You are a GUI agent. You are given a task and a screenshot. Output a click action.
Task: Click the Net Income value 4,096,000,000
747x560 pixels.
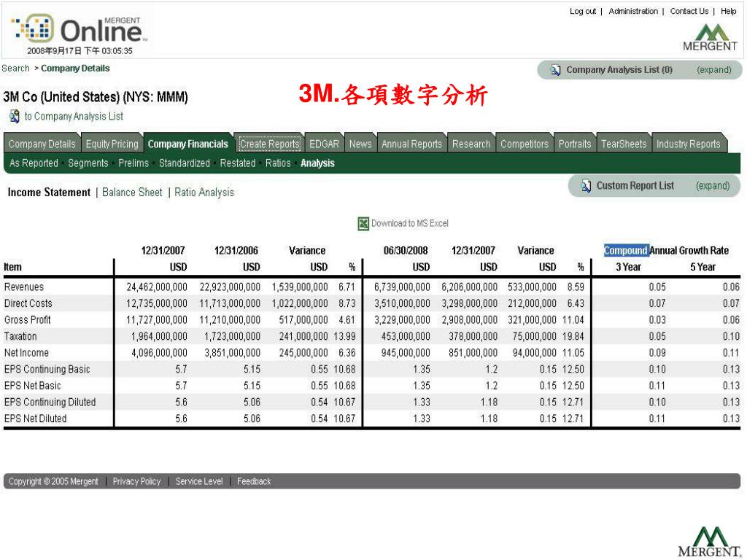[x=159, y=353]
